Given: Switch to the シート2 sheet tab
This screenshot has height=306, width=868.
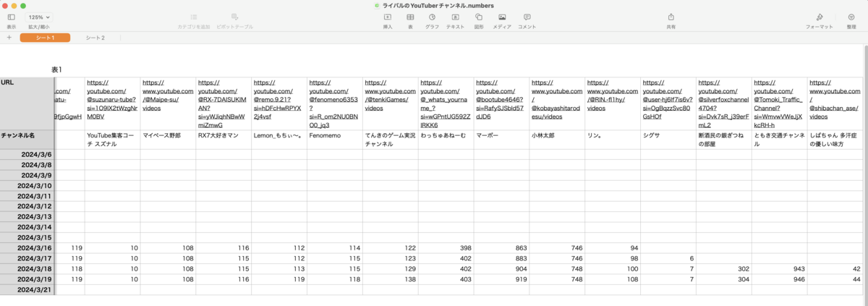Looking at the screenshot, I should pos(95,38).
